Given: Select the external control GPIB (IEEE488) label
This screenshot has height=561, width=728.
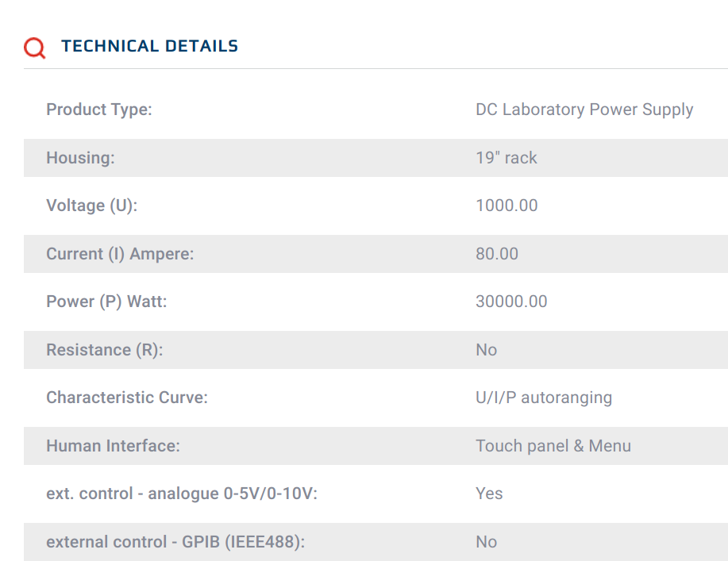Looking at the screenshot, I should click(175, 542).
